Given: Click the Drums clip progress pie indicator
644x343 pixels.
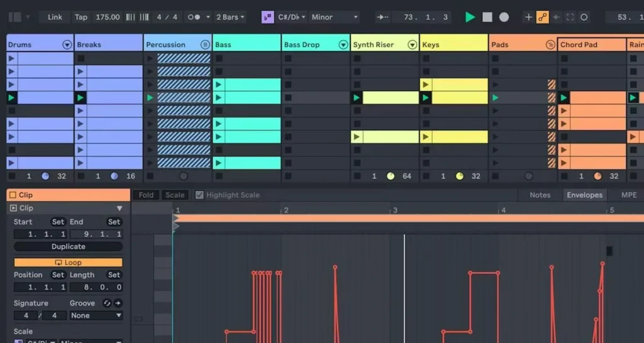Looking at the screenshot, I should [45, 176].
